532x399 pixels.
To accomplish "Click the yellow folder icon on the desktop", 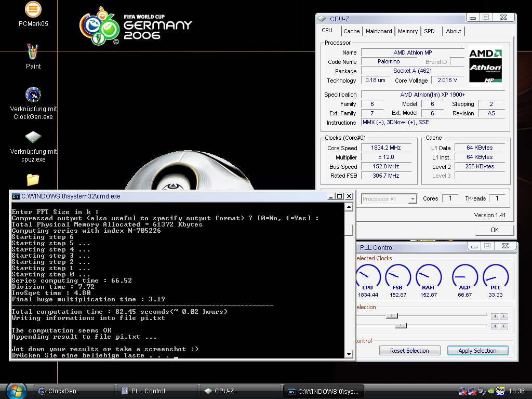I will pyautogui.click(x=33, y=180).
